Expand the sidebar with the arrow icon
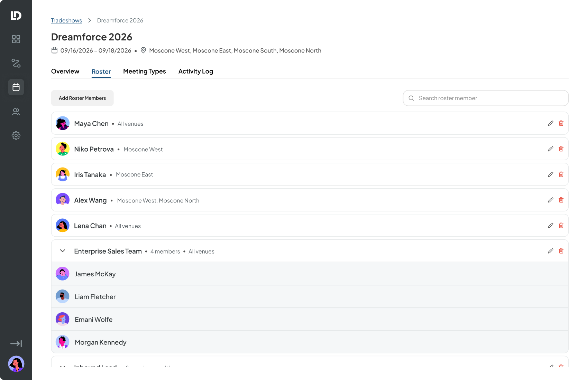The image size is (588, 380). pyautogui.click(x=16, y=343)
